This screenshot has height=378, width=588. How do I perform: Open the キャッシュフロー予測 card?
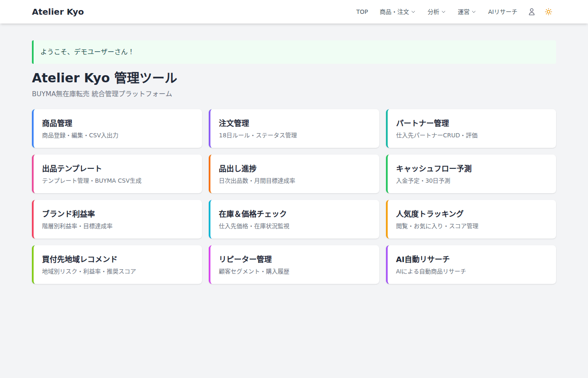[x=471, y=174]
